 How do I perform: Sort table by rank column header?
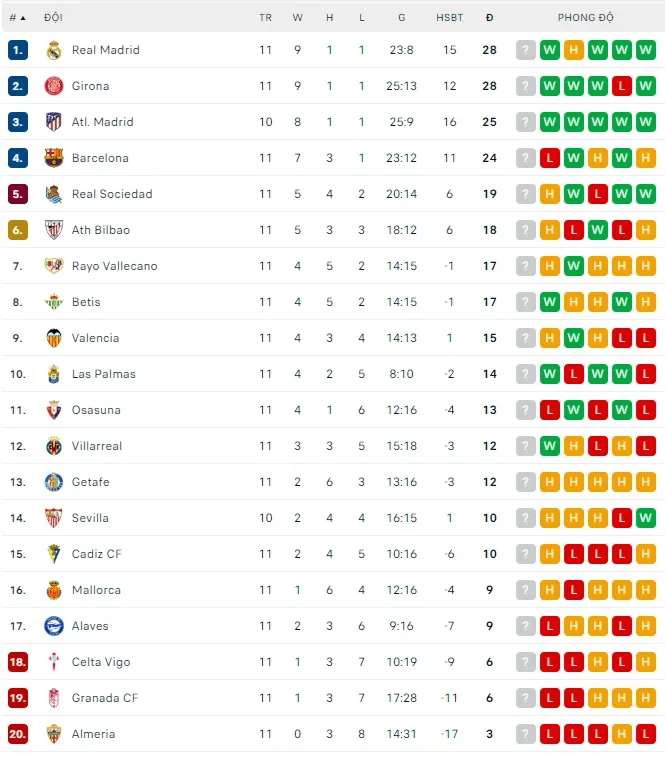[17, 18]
